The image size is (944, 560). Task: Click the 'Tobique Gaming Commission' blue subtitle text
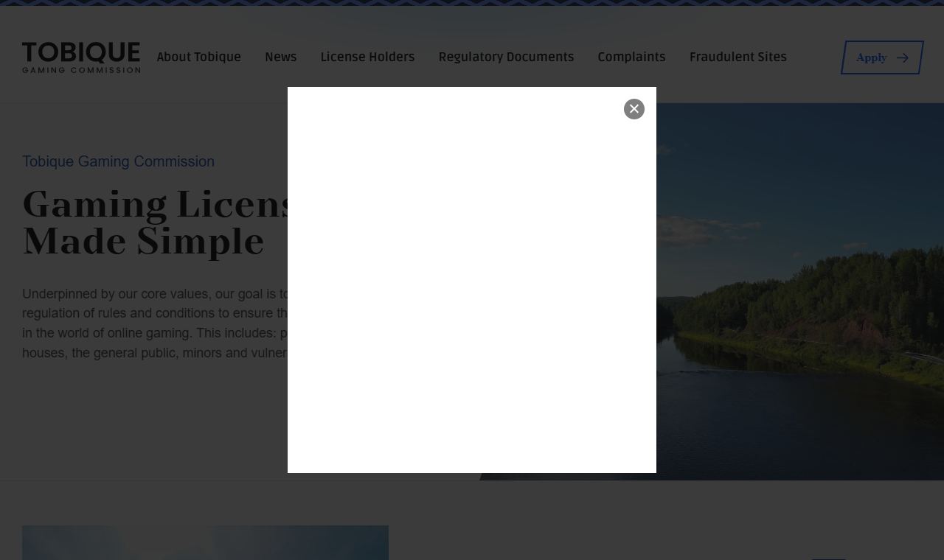coord(118,161)
